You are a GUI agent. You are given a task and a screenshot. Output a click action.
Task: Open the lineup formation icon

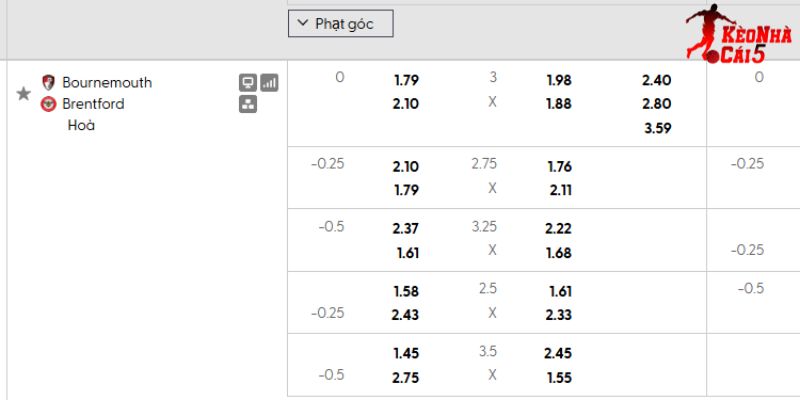248,104
